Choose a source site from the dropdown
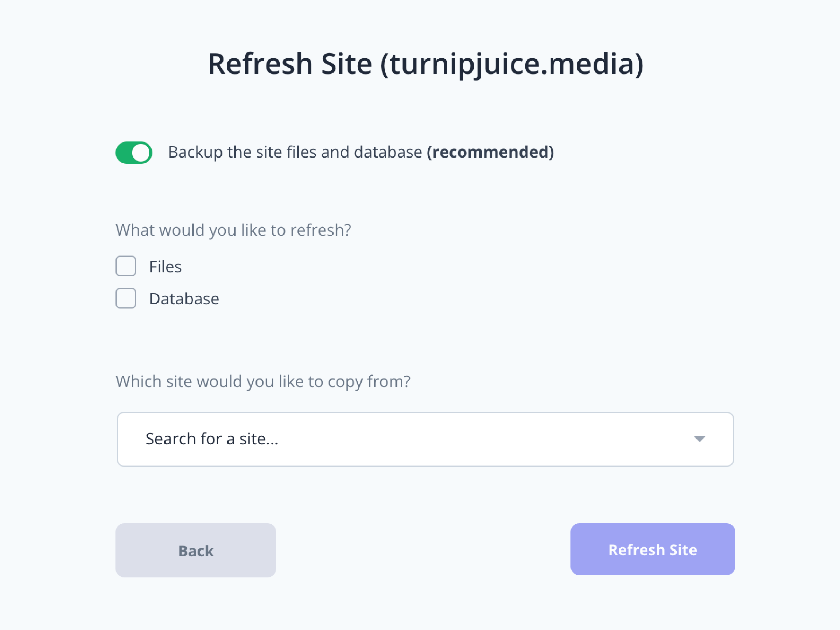The width and height of the screenshot is (840, 630). pyautogui.click(x=425, y=439)
